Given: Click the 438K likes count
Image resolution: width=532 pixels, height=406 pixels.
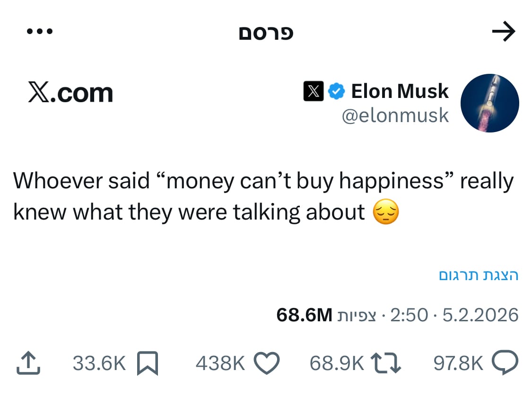Looking at the screenshot, I should [x=220, y=363].
